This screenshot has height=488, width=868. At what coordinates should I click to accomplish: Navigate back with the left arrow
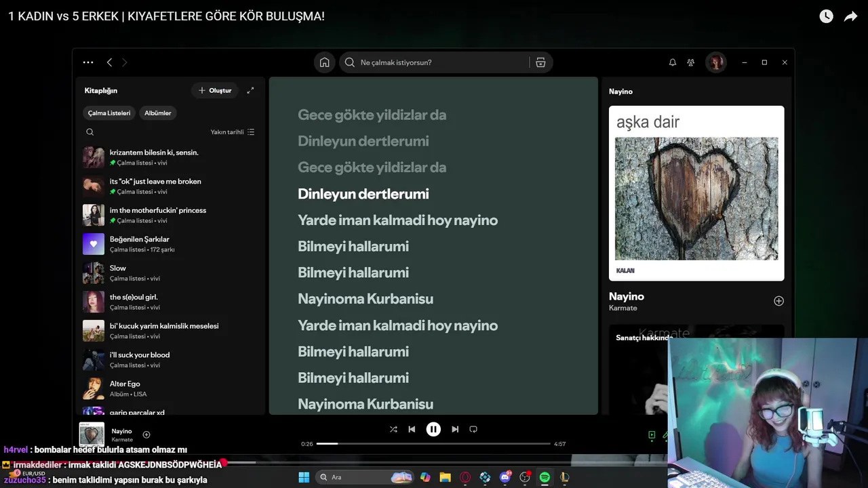point(109,62)
